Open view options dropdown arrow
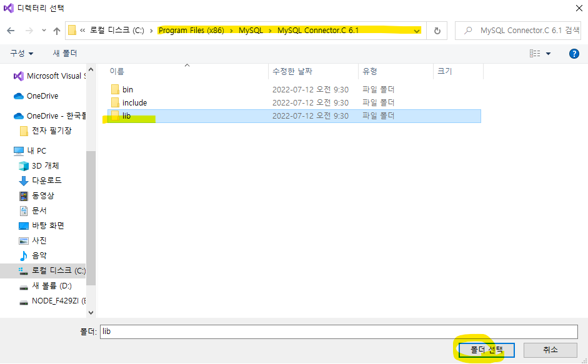Viewport: 588px width, 364px height. click(x=548, y=54)
